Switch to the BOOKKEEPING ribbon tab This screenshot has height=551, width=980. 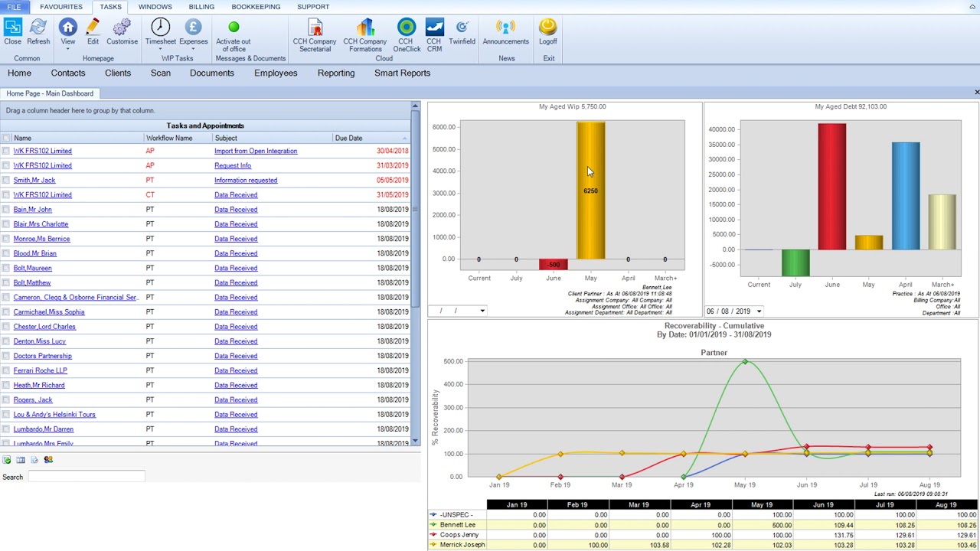(256, 7)
